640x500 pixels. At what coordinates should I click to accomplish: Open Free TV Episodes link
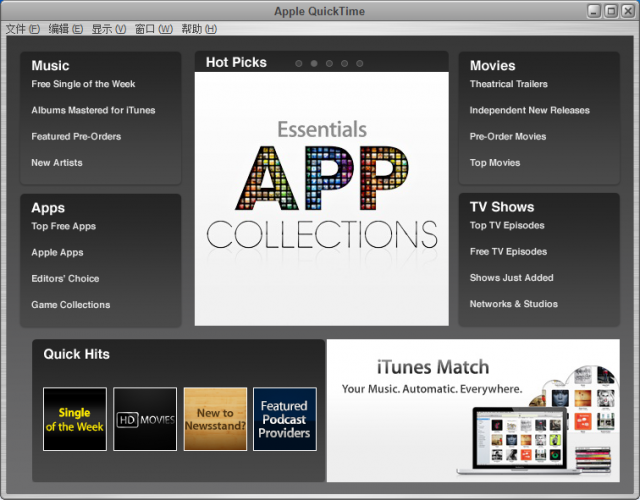point(509,252)
